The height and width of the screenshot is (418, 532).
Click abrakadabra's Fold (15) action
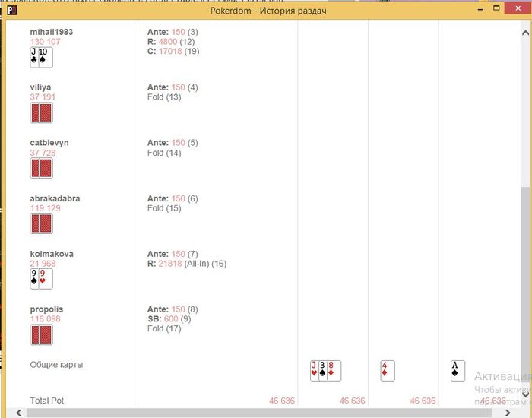164,208
